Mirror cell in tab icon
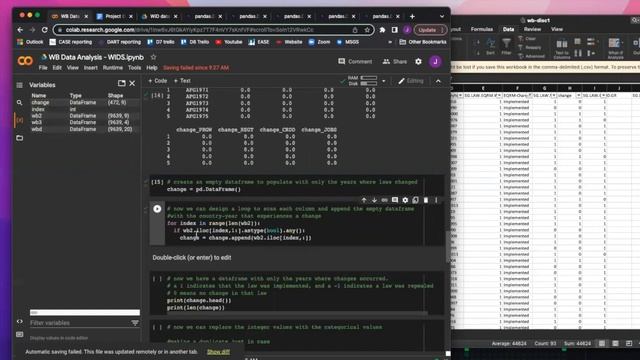Viewport: 640px width, 360px height. click(x=415, y=200)
